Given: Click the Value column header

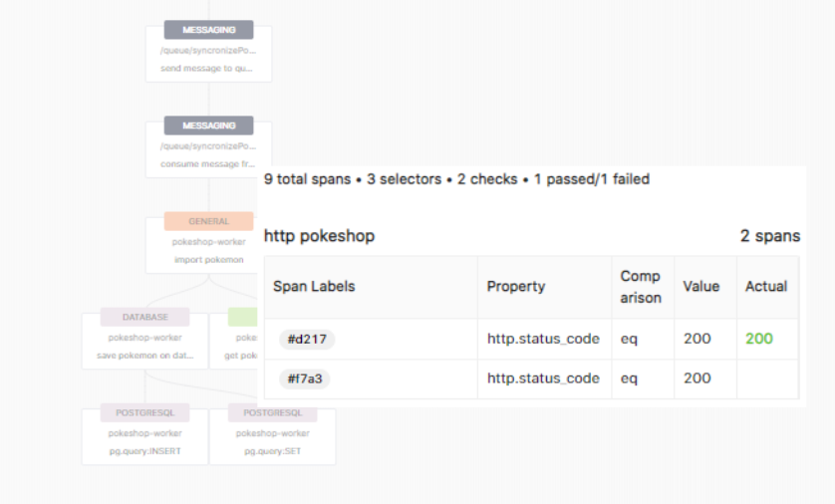Looking at the screenshot, I should point(700,286).
